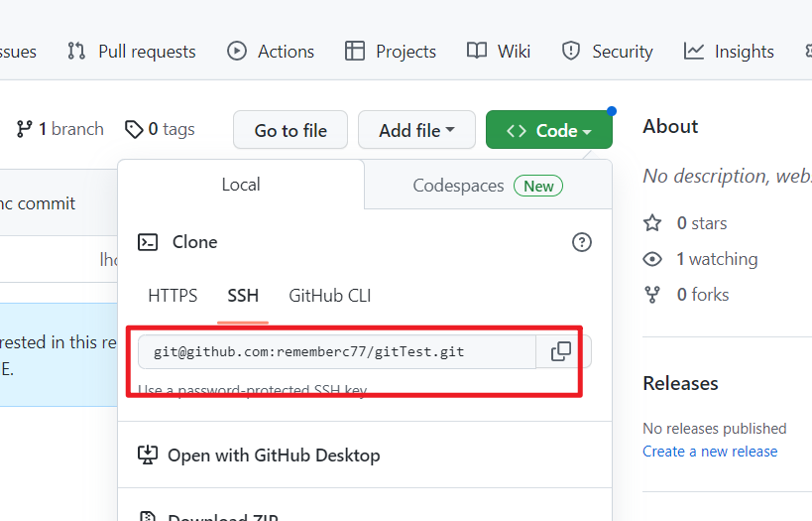Copy the clone URL to clipboard
The height and width of the screenshot is (521, 812).
tap(561, 352)
